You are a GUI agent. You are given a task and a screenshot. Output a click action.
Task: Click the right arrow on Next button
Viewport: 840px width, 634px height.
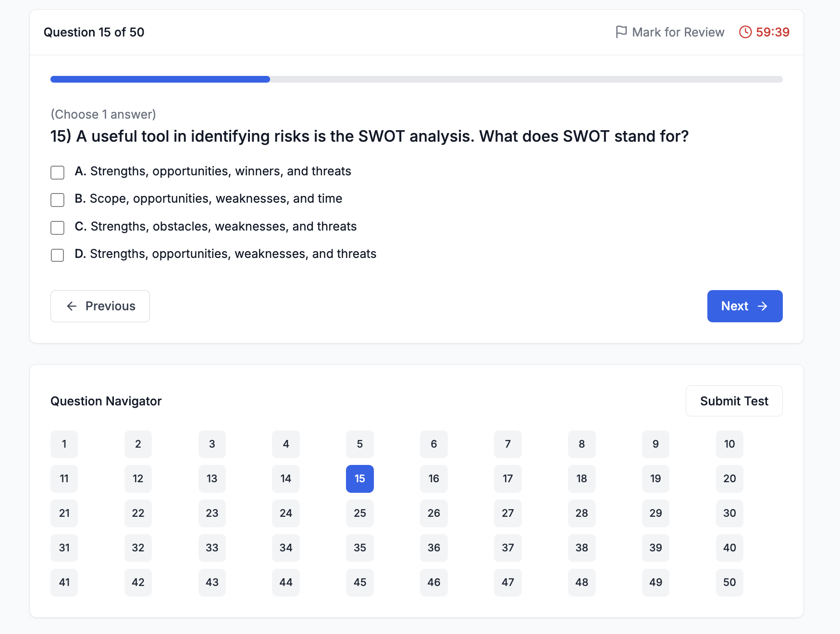[x=763, y=306]
